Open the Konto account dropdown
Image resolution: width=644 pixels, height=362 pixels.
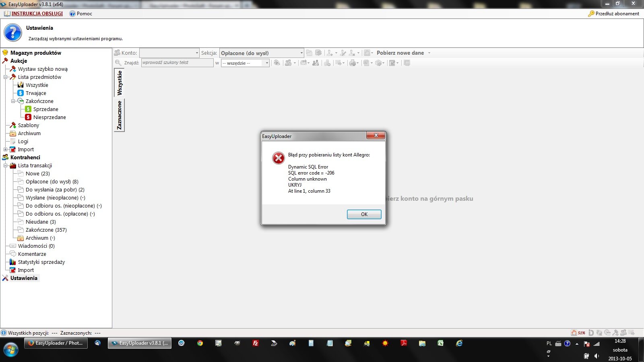tap(197, 53)
